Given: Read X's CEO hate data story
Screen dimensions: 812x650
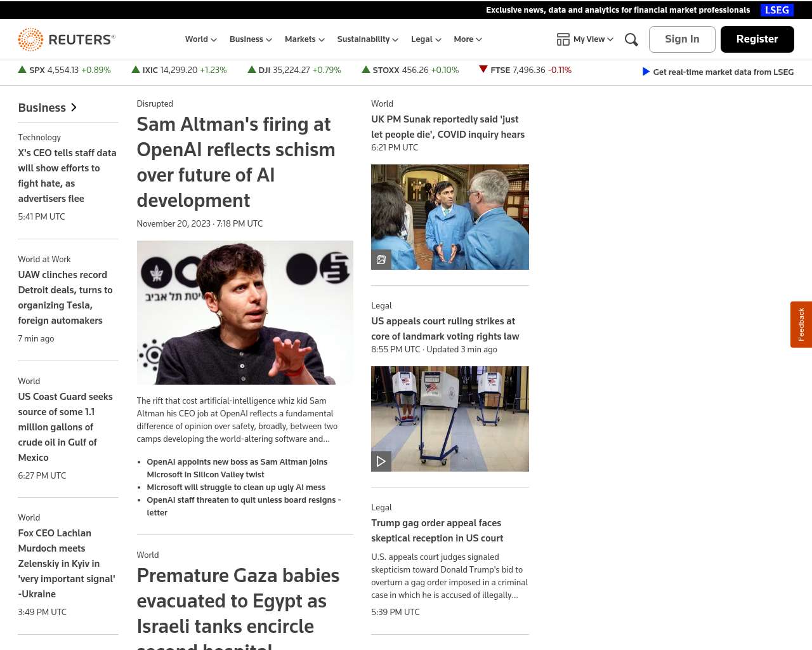Looking at the screenshot, I should point(67,176).
